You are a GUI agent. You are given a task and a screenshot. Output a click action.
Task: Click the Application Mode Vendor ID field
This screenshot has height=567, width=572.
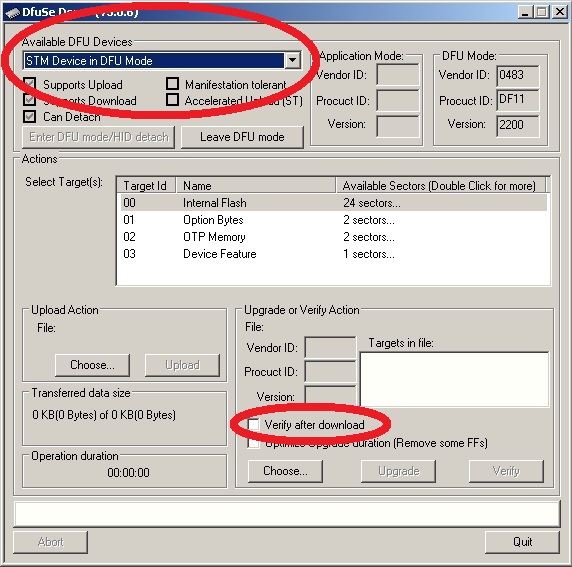click(398, 75)
